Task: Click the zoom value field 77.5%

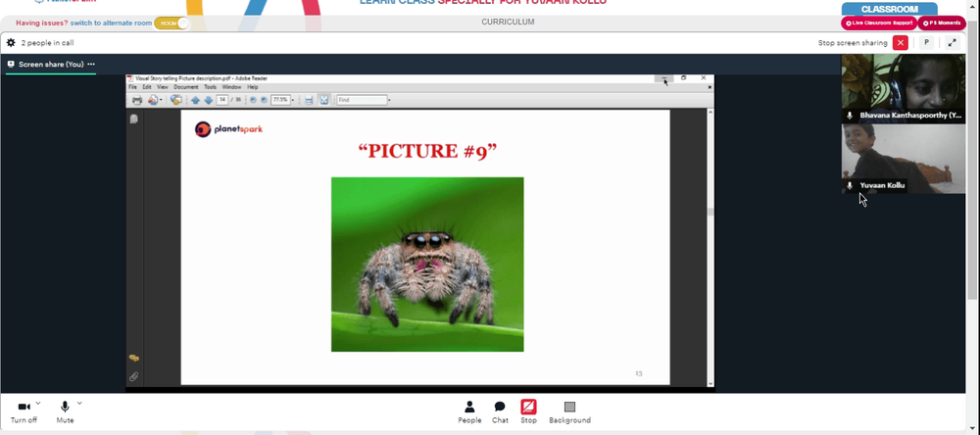Action: (280, 100)
